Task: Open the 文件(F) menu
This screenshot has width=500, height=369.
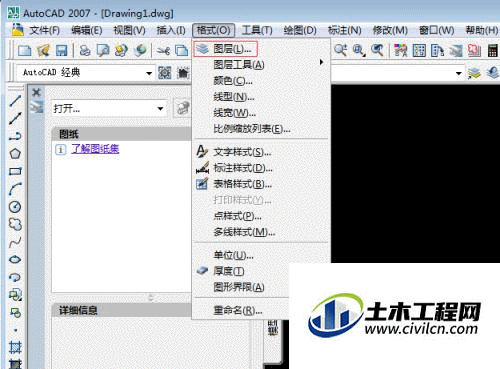Action: [x=44, y=30]
